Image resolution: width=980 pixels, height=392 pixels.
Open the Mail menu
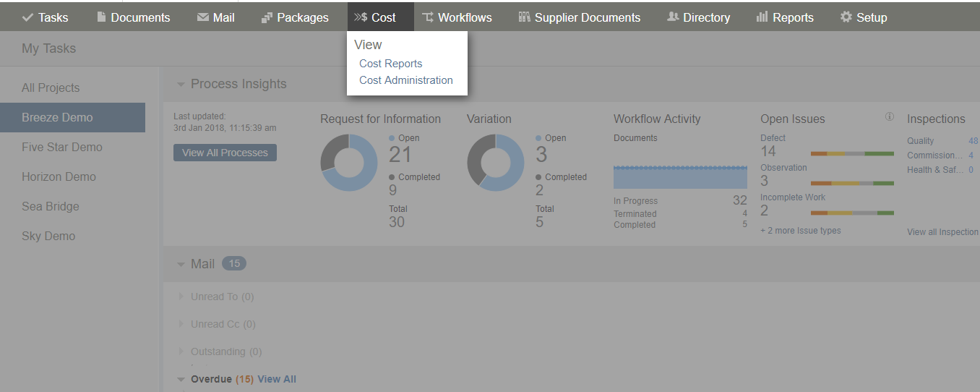(x=216, y=17)
